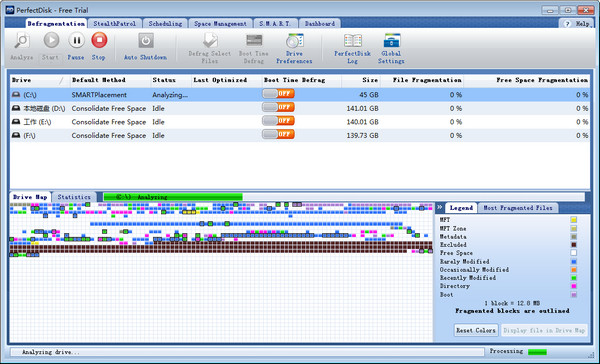Click the Analyzing... status text

click(170, 95)
